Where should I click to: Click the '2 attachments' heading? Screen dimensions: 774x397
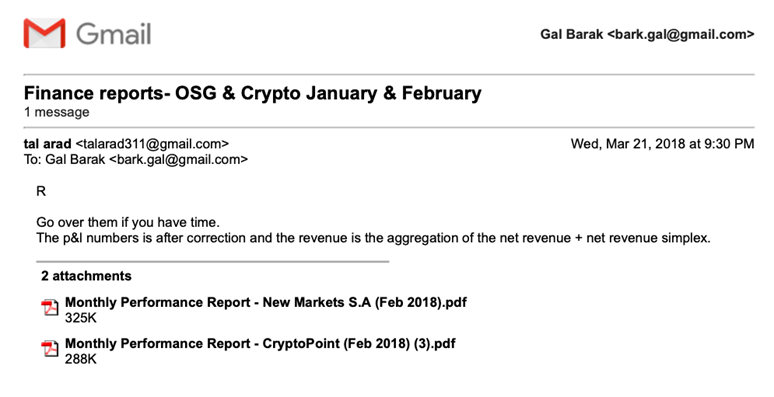pyautogui.click(x=86, y=276)
